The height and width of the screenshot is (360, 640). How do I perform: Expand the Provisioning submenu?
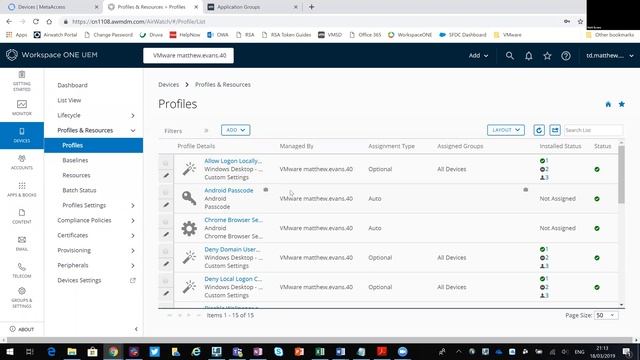pos(133,251)
